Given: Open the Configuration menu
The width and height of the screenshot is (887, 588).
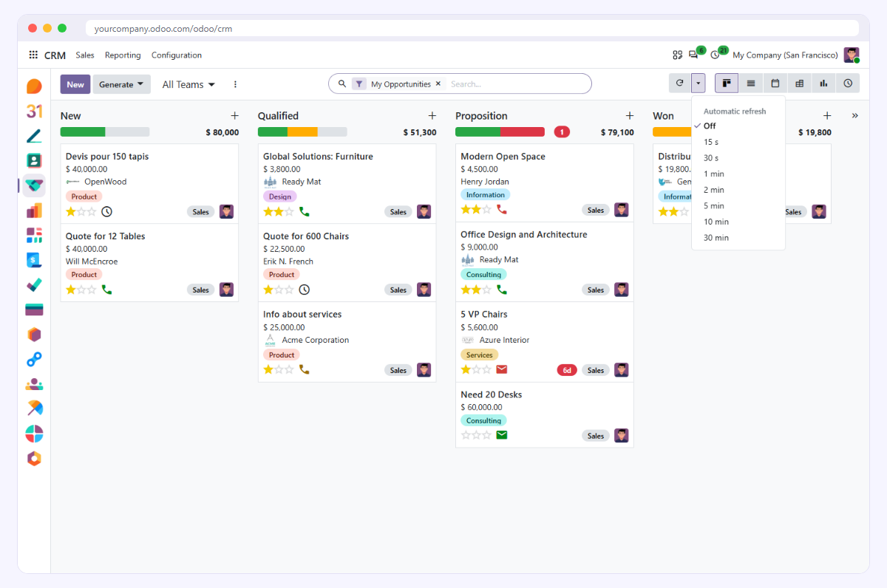Looking at the screenshot, I should (x=177, y=55).
